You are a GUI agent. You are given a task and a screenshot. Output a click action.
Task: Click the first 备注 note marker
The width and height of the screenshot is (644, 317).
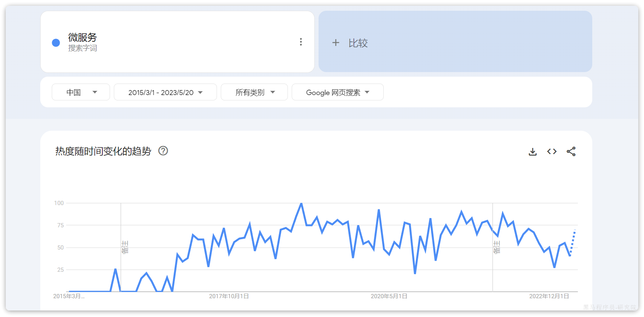pyautogui.click(x=125, y=247)
